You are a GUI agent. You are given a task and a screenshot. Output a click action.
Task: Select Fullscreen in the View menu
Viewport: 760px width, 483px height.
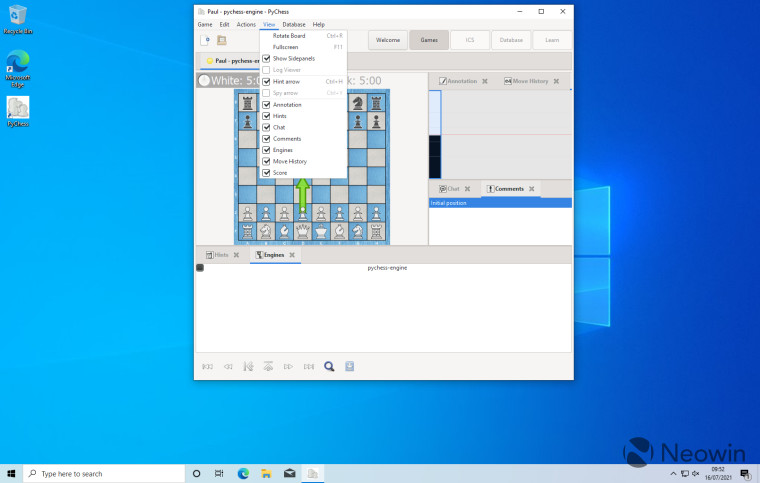pos(303,47)
